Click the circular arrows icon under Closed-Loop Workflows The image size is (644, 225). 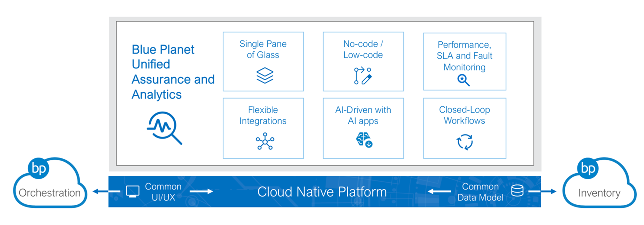tap(465, 142)
